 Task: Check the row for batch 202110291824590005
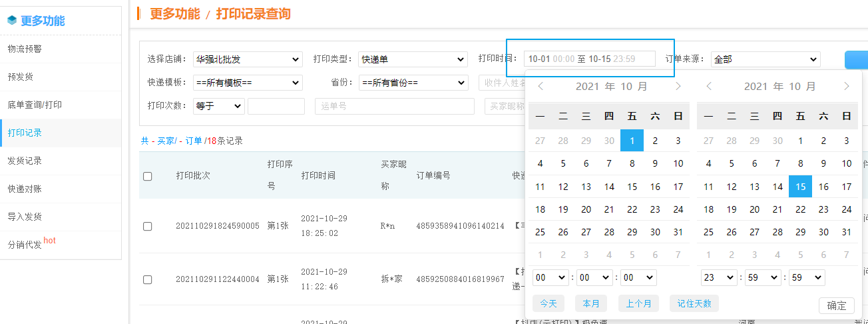(x=148, y=227)
